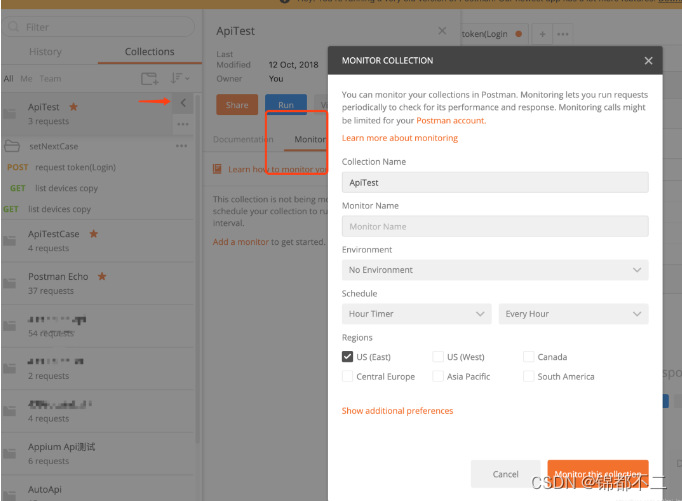Click into the Monitor Name field

[x=495, y=227]
